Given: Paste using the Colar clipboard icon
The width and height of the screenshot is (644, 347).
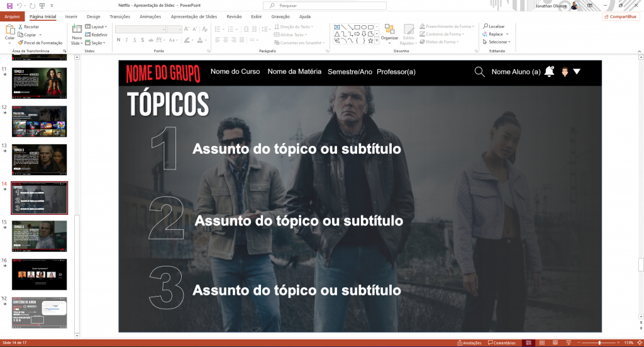Looking at the screenshot, I should 9,30.
